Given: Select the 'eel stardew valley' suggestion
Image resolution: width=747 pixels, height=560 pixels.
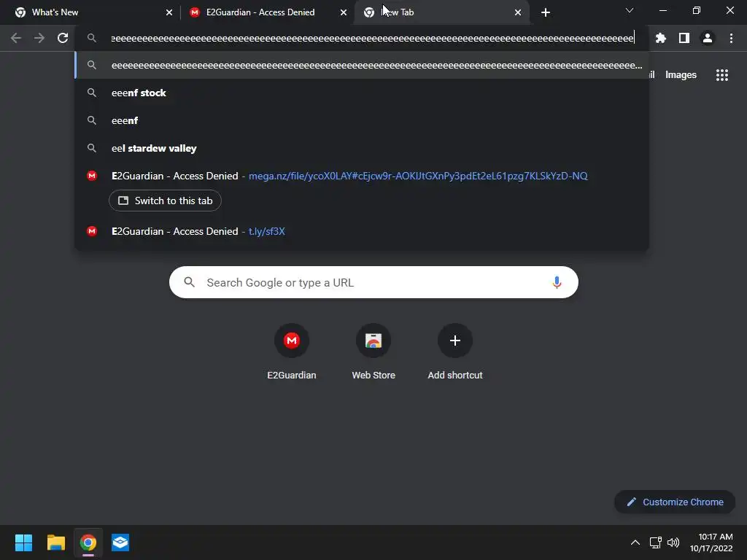Looking at the screenshot, I should click(x=362, y=148).
